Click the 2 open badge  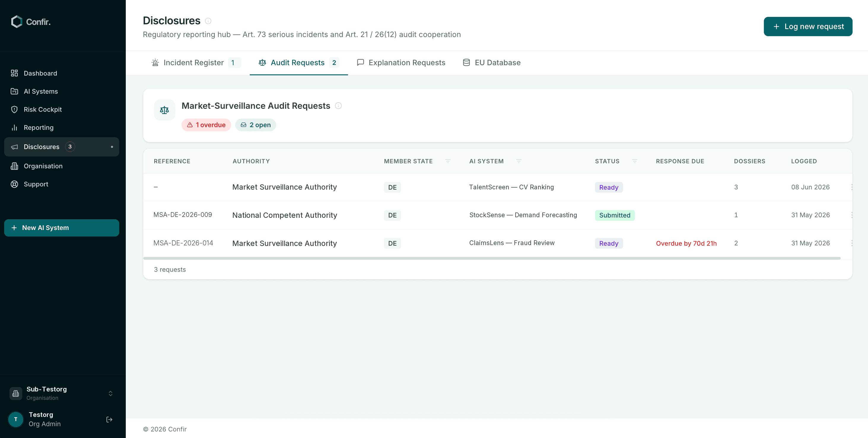[256, 125]
